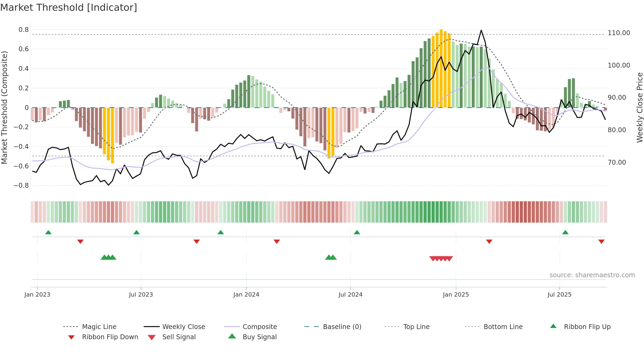644x362 pixels.
Task: Click the Ribbon Flip Up marker near Nov 2023
Action: tap(221, 232)
